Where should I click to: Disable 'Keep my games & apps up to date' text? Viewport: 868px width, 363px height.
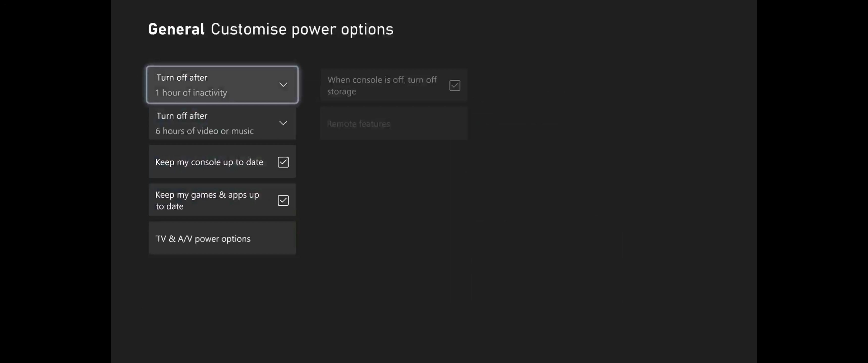(x=207, y=200)
